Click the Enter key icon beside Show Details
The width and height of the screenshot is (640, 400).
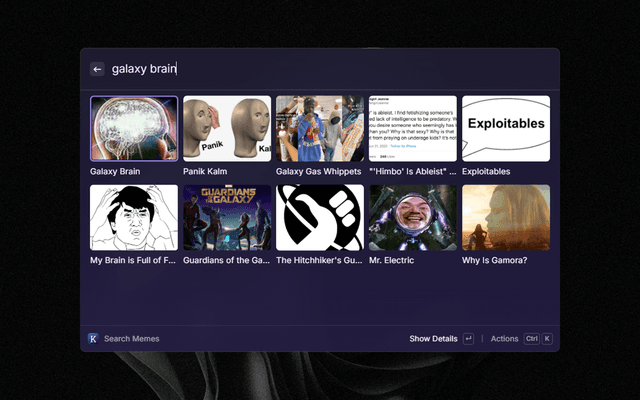(x=468, y=338)
